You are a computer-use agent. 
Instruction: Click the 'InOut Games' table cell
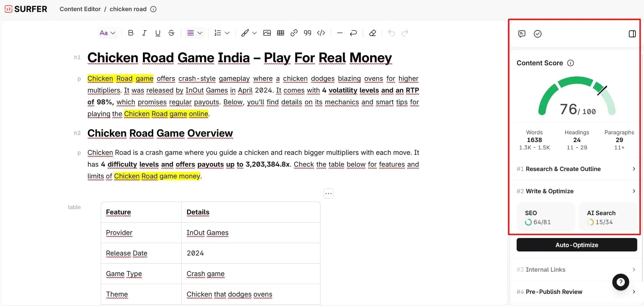coord(251,233)
